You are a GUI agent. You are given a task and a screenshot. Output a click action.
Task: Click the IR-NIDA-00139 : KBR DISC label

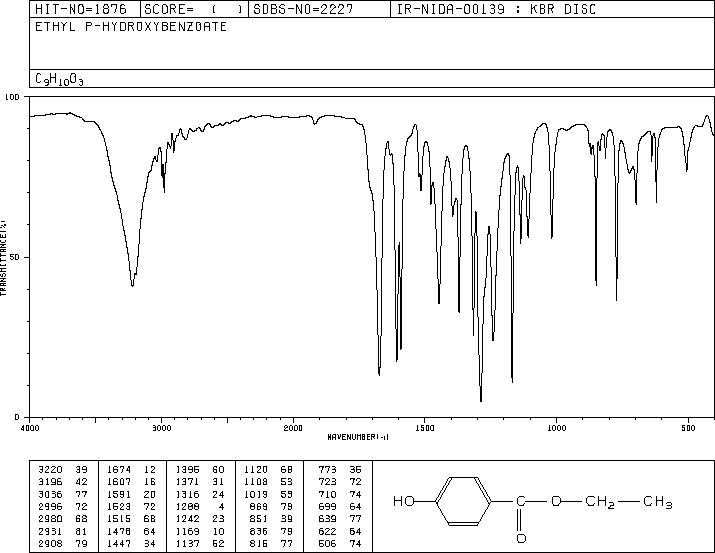point(496,9)
